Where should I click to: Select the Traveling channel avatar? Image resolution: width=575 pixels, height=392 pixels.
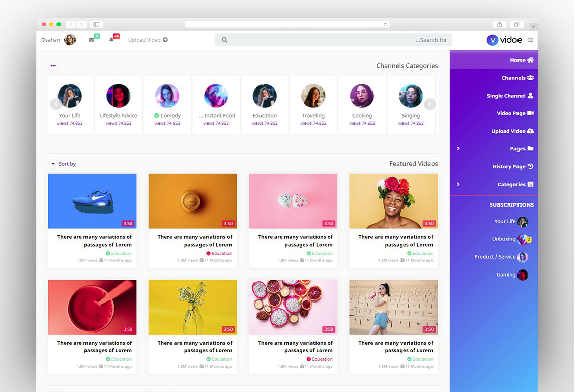click(x=313, y=96)
